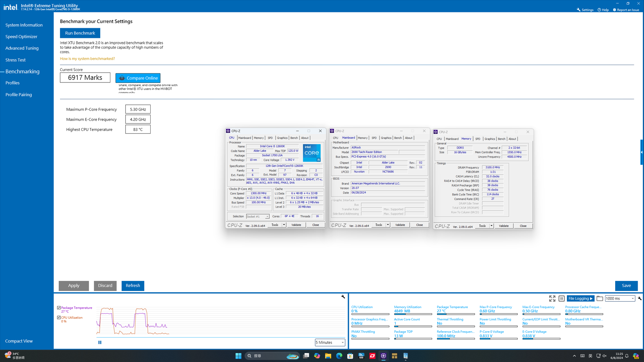
Task: Open File Explorer from the taskbar
Action: (328, 356)
